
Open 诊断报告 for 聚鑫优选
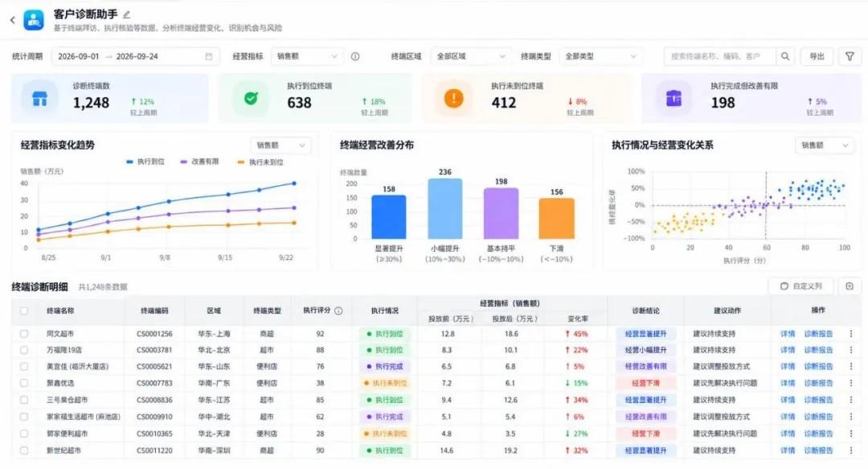[818, 383]
